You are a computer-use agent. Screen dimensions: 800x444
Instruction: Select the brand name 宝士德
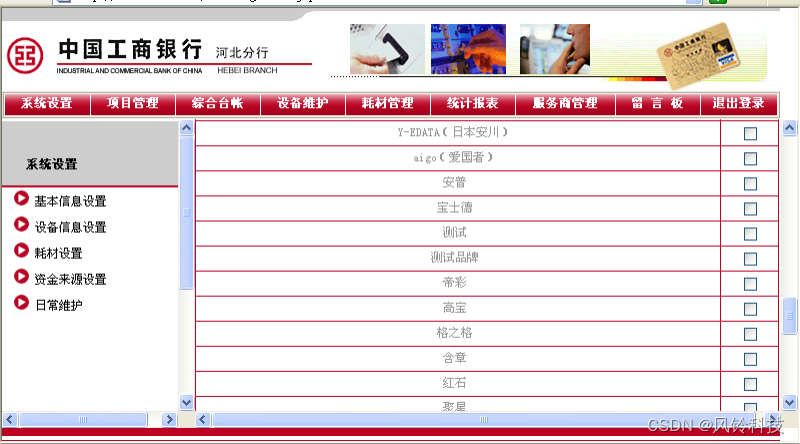pos(454,207)
